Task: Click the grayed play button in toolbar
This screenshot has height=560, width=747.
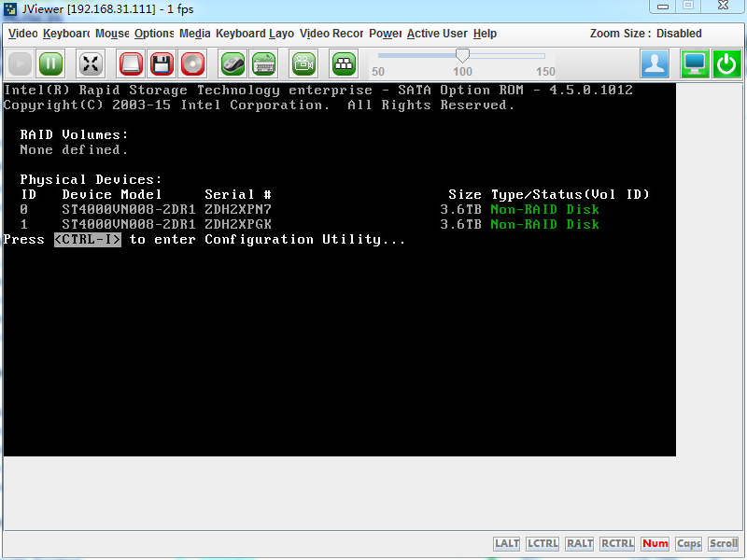Action: point(20,63)
